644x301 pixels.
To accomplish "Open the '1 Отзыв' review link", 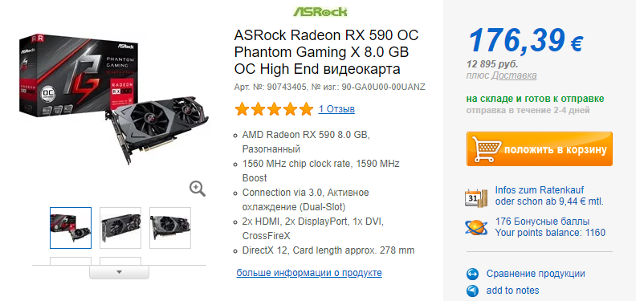I will [x=336, y=109].
